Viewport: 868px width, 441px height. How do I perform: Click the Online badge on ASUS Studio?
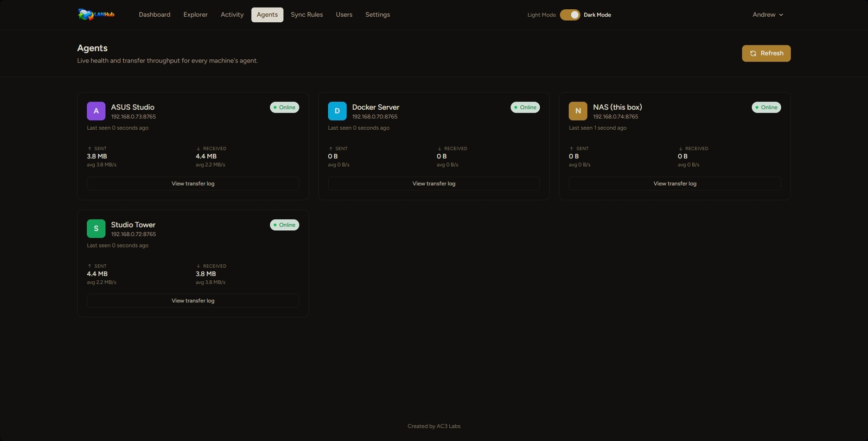coord(284,108)
